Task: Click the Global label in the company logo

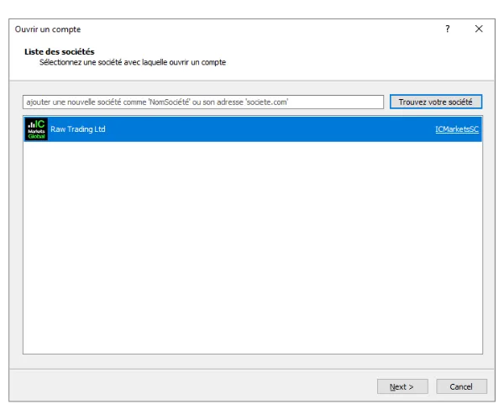Action: (x=36, y=136)
